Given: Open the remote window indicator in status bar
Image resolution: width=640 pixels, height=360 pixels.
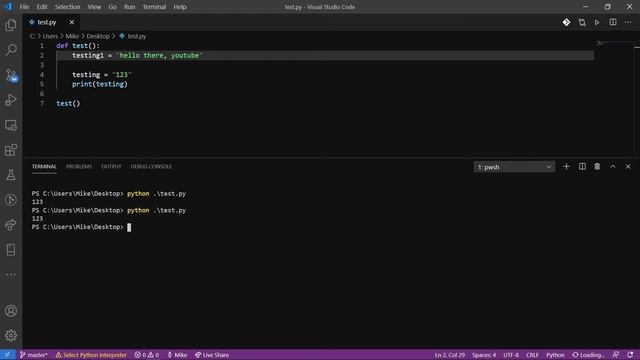Looking at the screenshot, I should (x=7, y=355).
